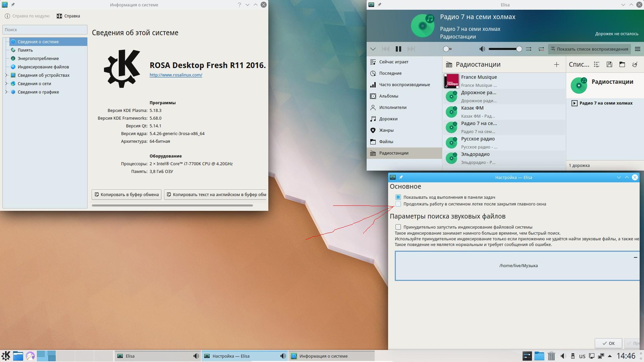Open Elisa hamburger menu
Viewport: 644px width, 362px height.
tap(638, 49)
